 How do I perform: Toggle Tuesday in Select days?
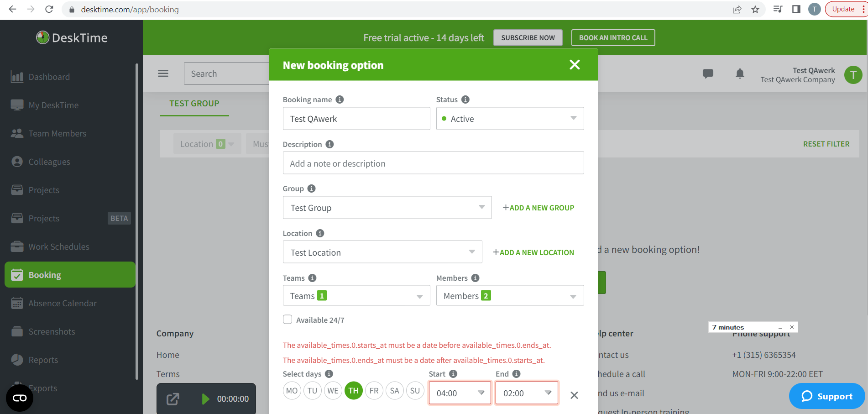313,391
